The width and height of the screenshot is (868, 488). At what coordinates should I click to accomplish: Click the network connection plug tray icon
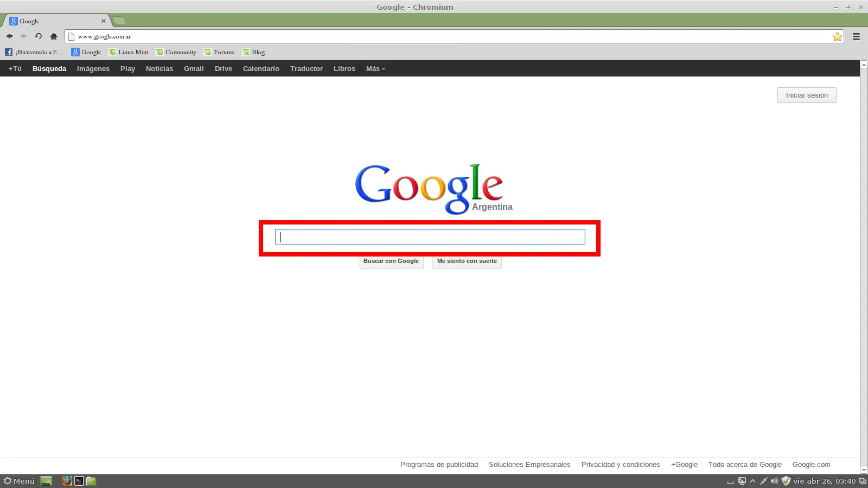point(763,481)
